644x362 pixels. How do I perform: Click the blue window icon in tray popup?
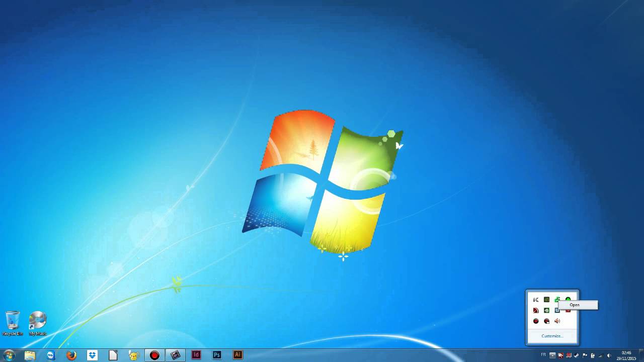click(x=557, y=311)
